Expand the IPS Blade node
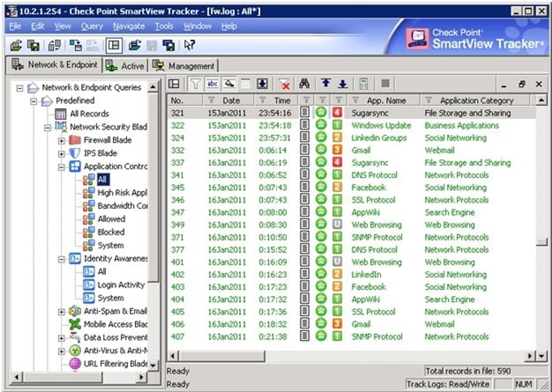Screen dimensions: 552x392 click(x=61, y=154)
